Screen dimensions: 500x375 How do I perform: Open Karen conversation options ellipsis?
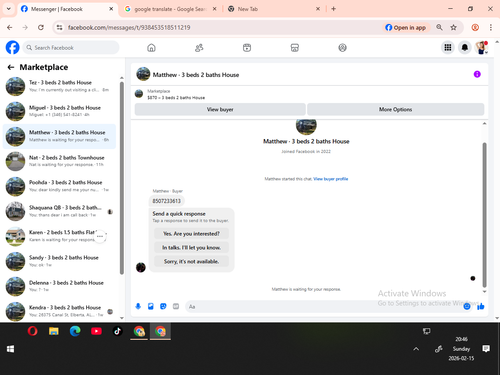100,236
